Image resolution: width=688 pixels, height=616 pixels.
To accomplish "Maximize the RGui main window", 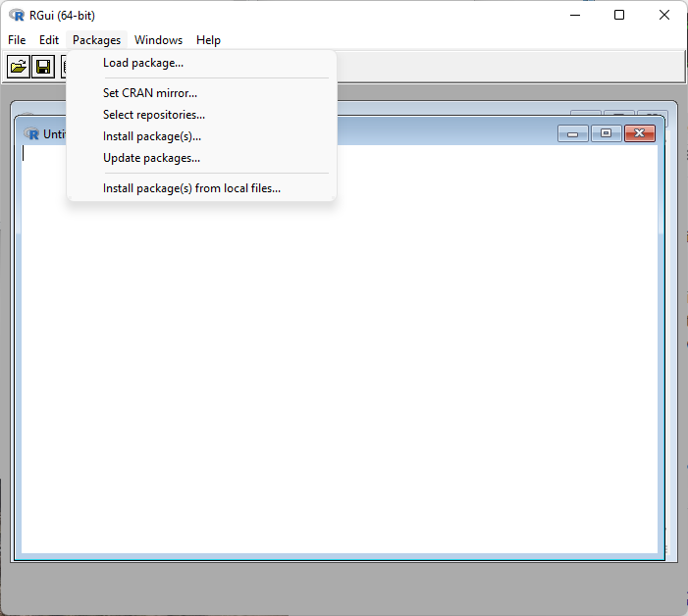I will tap(619, 16).
